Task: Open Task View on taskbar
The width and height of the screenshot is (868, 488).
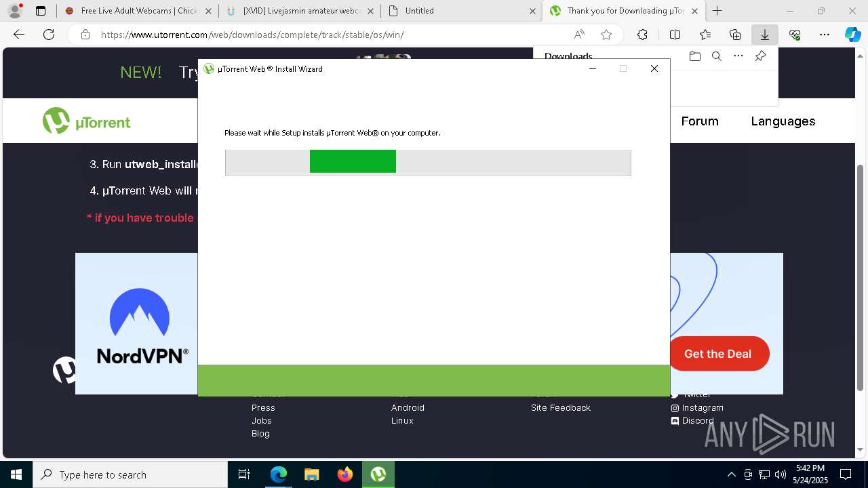Action: click(x=244, y=474)
